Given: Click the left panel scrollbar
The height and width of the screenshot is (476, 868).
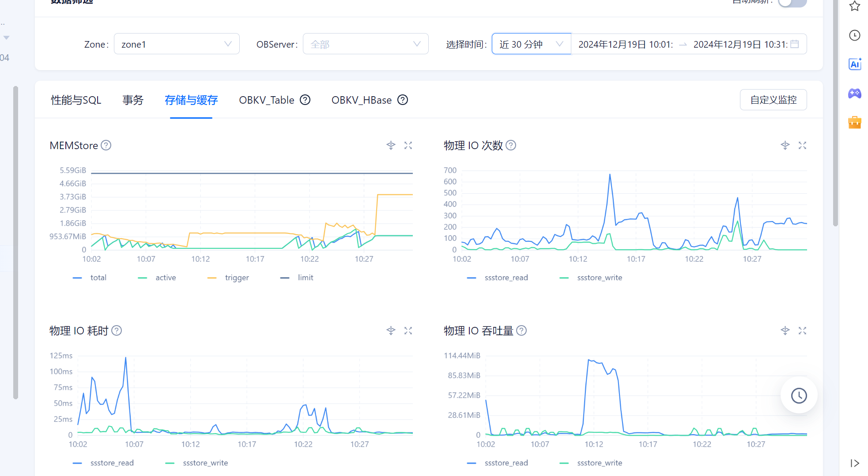Looking at the screenshot, I should pyautogui.click(x=16, y=243).
